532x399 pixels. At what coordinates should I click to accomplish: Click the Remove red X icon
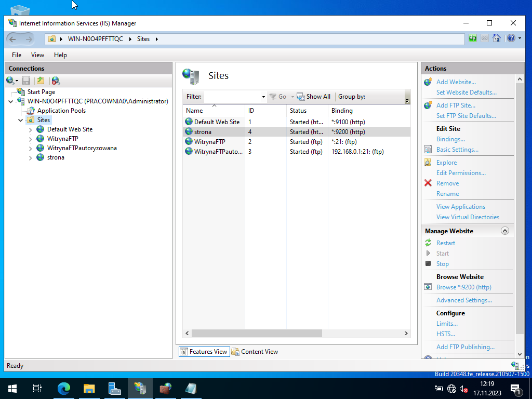point(428,183)
